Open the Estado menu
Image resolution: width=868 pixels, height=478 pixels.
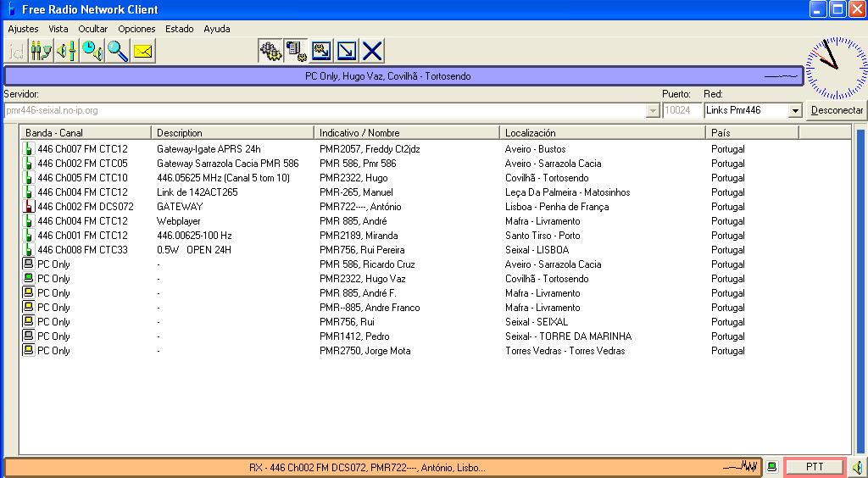(180, 29)
